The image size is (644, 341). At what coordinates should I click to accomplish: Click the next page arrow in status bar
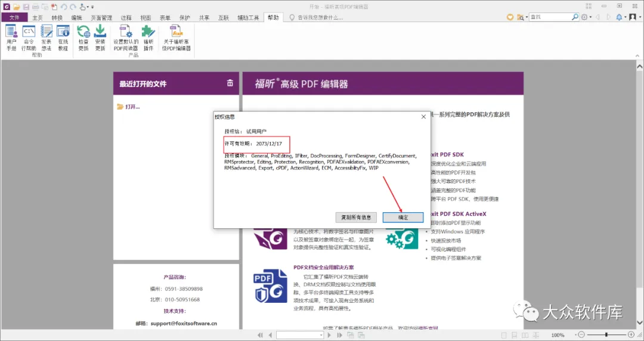point(329,335)
